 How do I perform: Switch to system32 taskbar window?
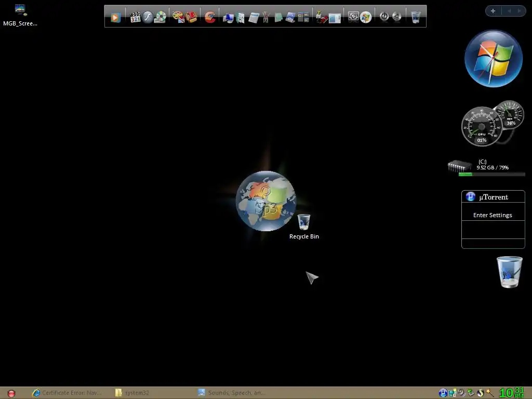[133, 393]
